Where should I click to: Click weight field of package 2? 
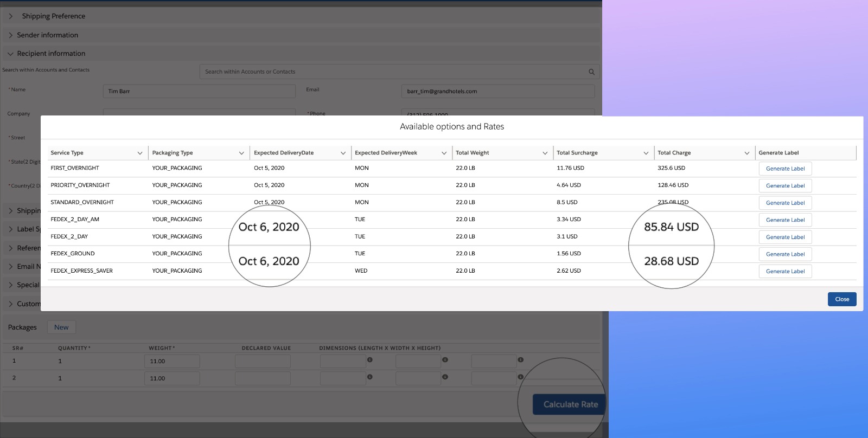(x=172, y=378)
